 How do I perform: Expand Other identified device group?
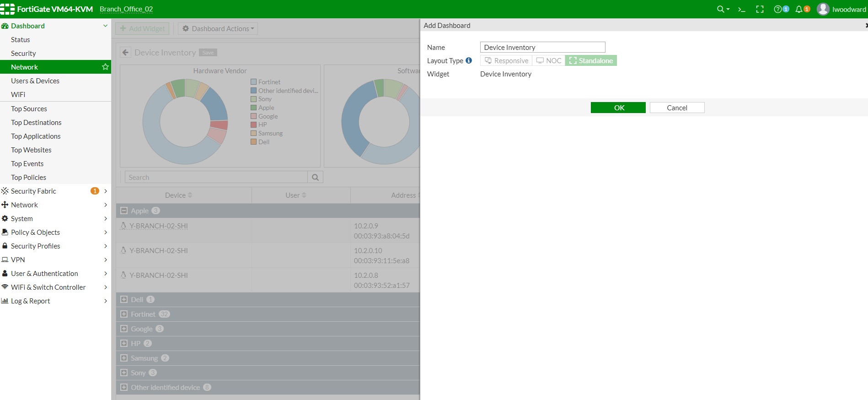pyautogui.click(x=124, y=387)
